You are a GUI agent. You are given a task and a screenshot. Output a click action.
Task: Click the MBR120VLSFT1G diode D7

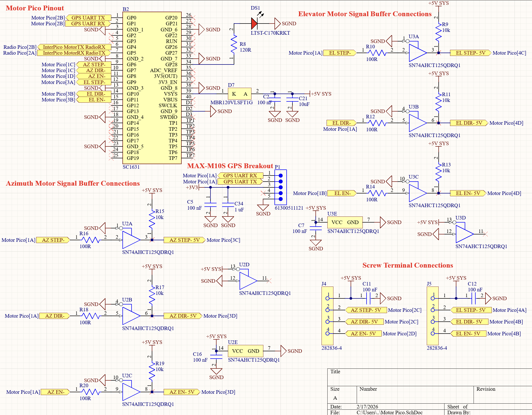(239, 93)
